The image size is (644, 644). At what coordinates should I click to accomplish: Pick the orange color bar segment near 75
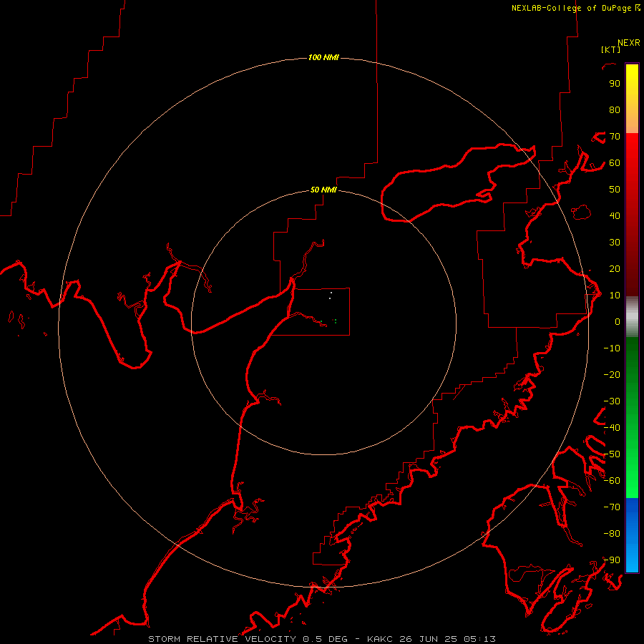click(632, 123)
